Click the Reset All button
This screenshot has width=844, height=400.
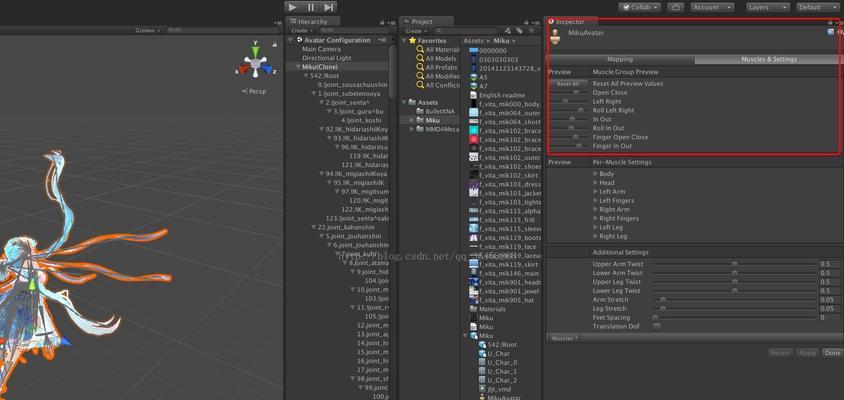[x=567, y=84]
